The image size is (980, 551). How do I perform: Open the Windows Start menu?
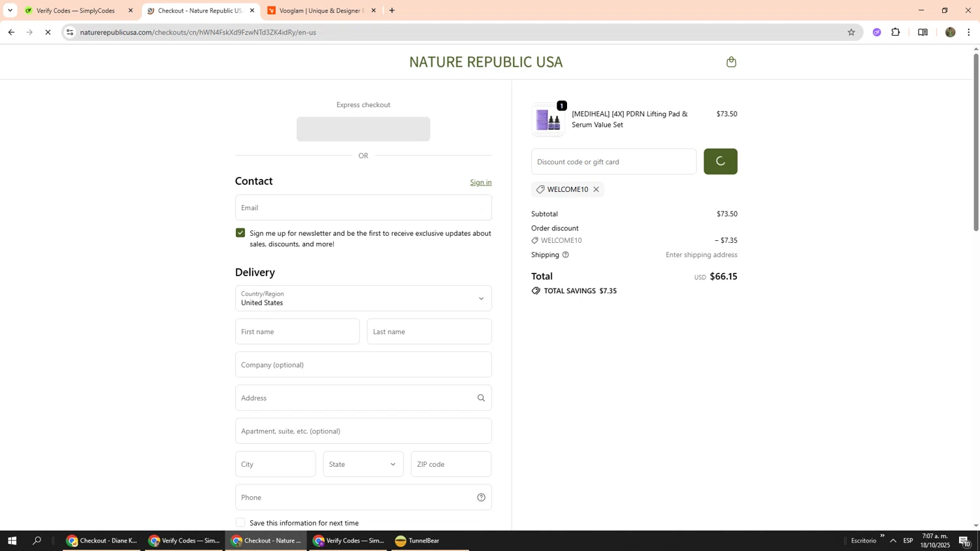[x=11, y=541]
